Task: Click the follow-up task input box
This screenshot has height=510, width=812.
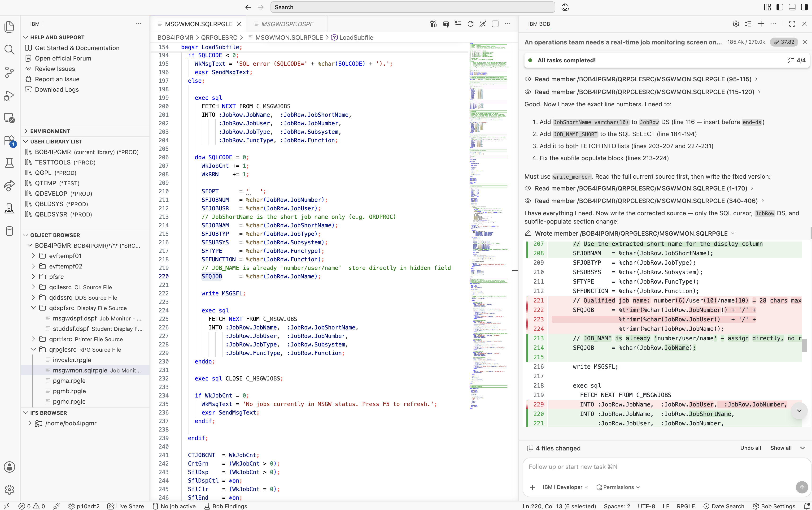Action: (666, 467)
